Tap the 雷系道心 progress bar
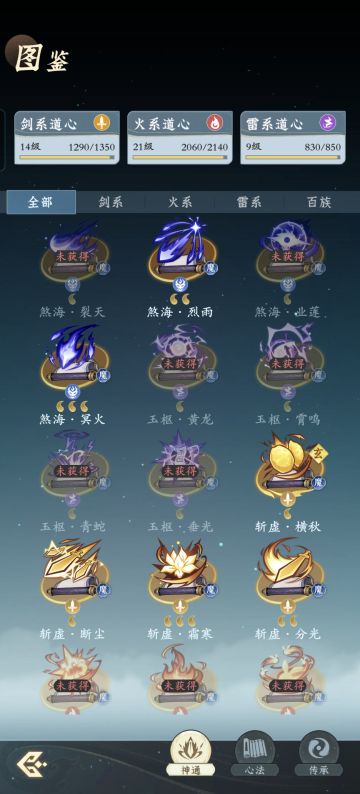The image size is (360, 794). coord(293,157)
